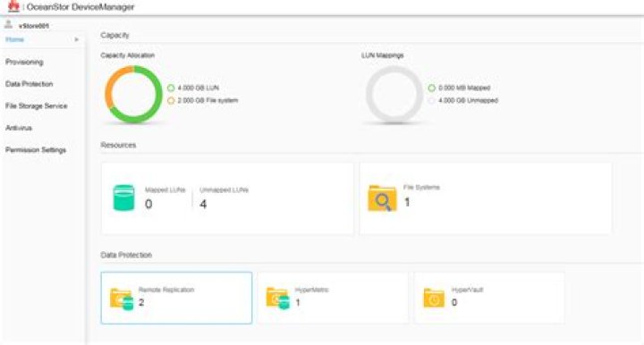The height and width of the screenshot is (345, 644).
Task: Click the 'LUN Mappings' heading
Action: (383, 55)
